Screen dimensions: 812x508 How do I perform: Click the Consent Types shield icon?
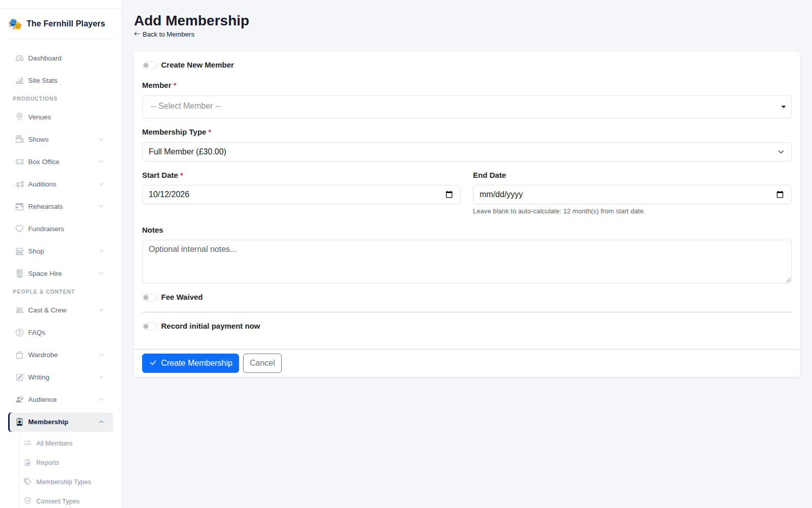pos(27,501)
